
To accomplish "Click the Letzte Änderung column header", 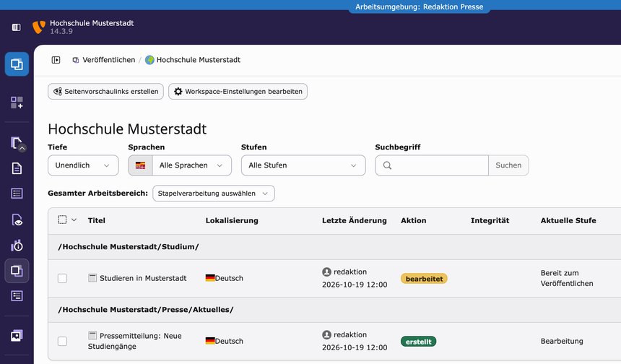I will [355, 220].
